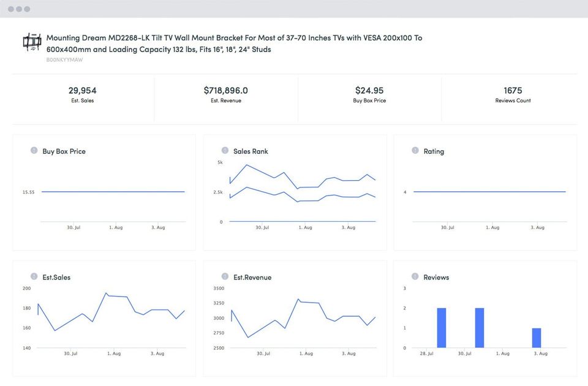The height and width of the screenshot is (386, 588).
Task: Click the flat Rating line at 4
Action: tap(489, 192)
